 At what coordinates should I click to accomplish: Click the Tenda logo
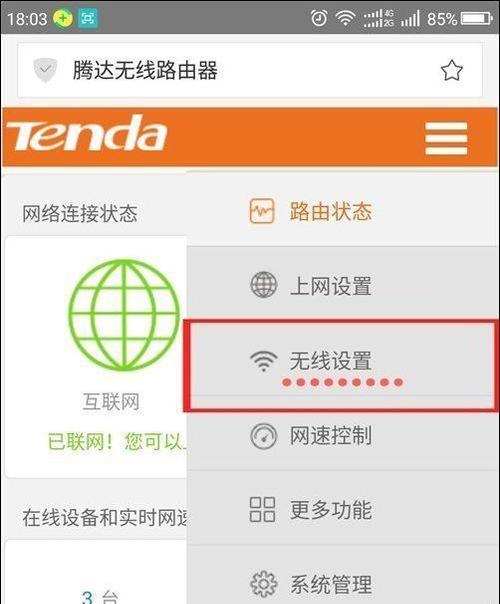(87, 133)
